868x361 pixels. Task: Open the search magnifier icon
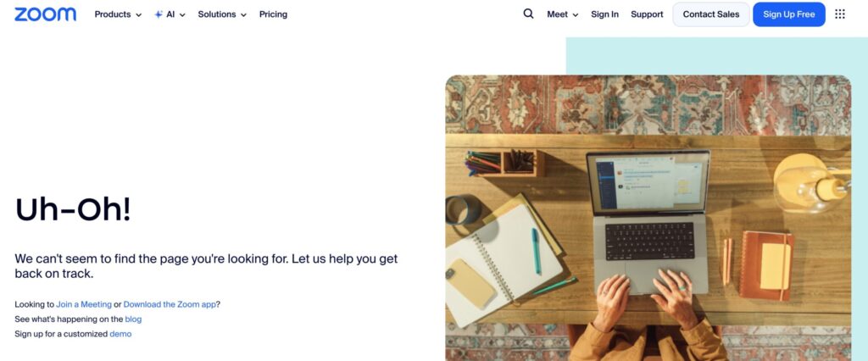point(528,14)
